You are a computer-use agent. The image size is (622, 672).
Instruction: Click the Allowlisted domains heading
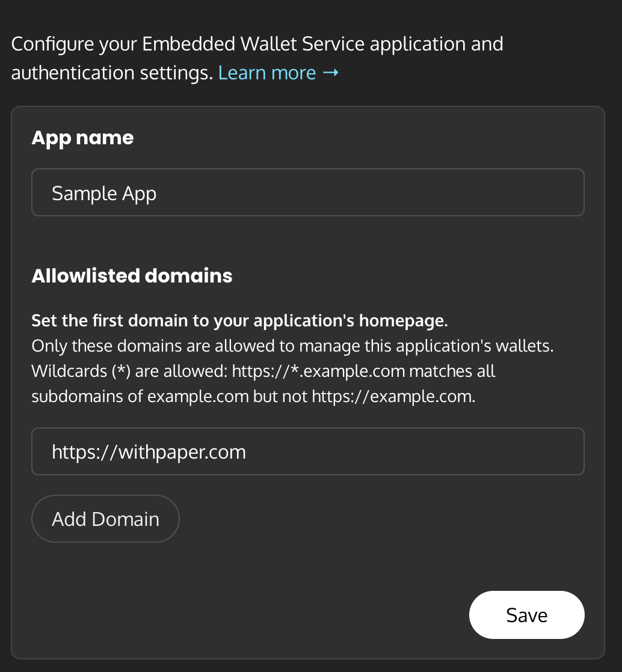coord(132,276)
